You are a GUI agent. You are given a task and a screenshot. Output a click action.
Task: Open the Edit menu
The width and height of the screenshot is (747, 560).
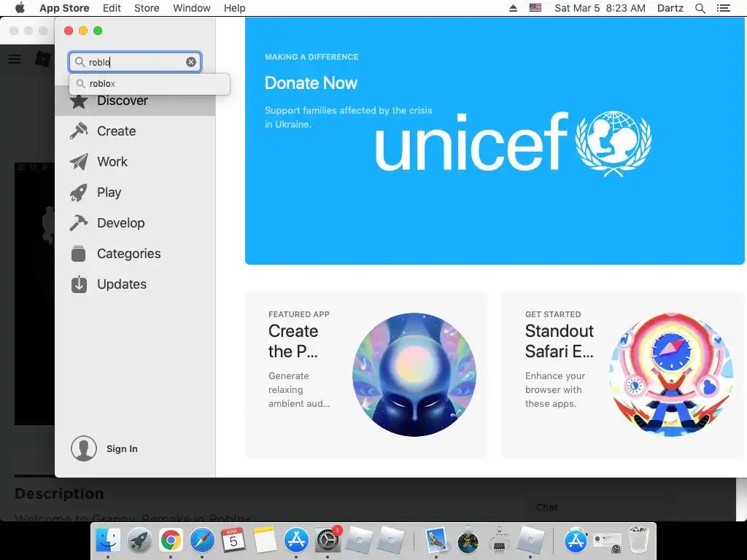coord(112,8)
